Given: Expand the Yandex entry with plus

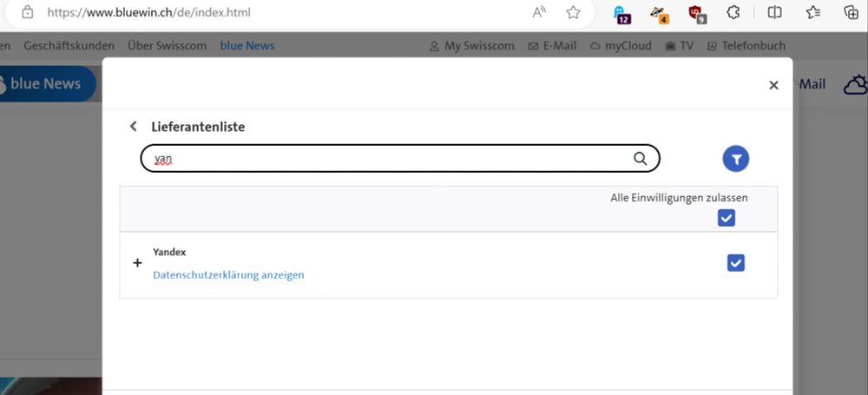Looking at the screenshot, I should click(138, 262).
